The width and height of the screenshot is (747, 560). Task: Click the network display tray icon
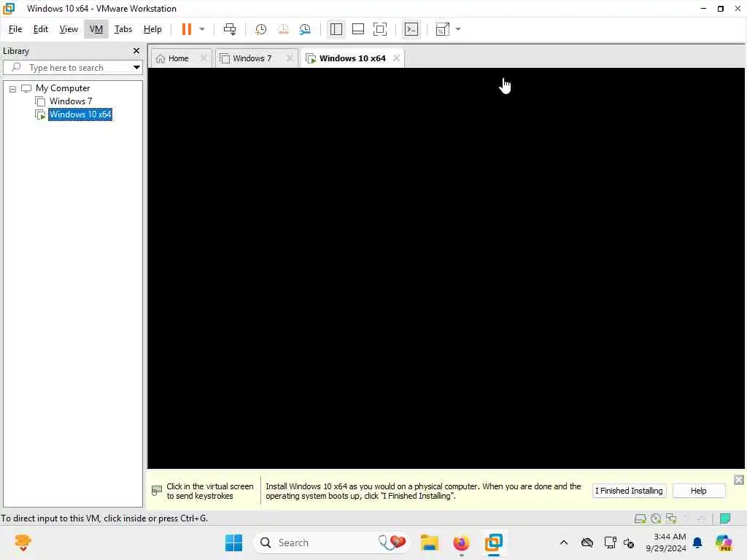(610, 542)
